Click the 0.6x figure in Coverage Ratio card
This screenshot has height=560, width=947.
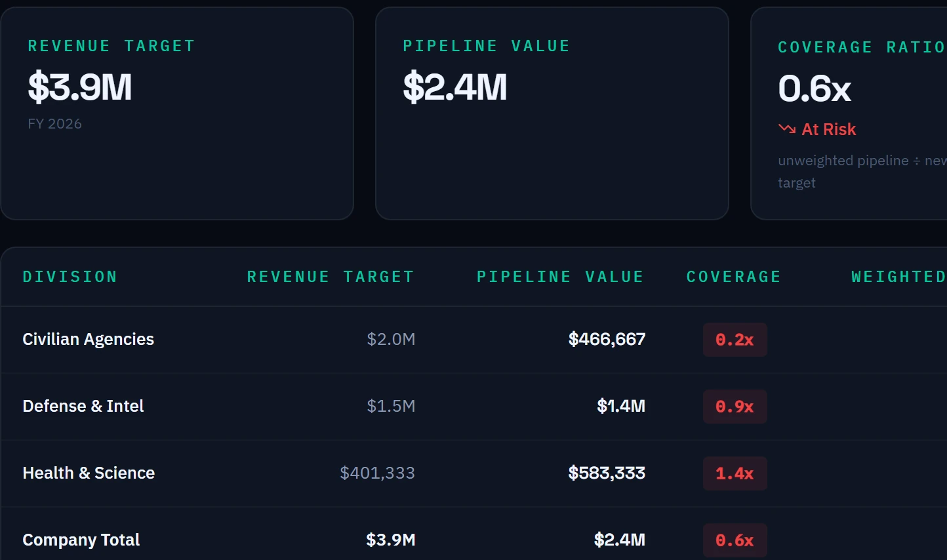point(815,89)
